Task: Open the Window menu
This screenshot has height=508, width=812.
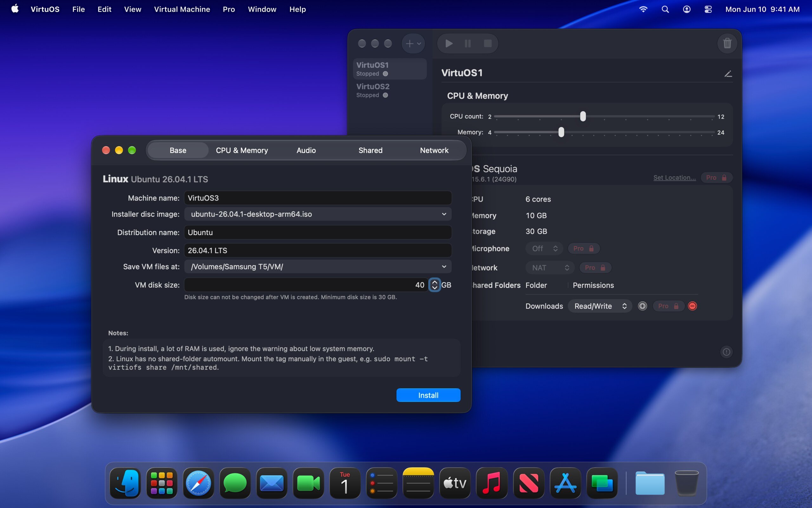Action: [x=262, y=9]
